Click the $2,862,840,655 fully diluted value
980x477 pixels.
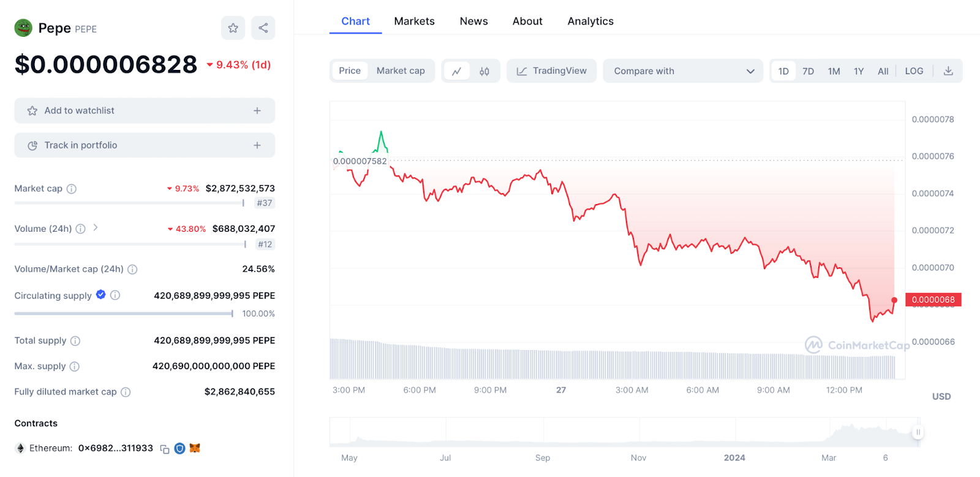(239, 392)
